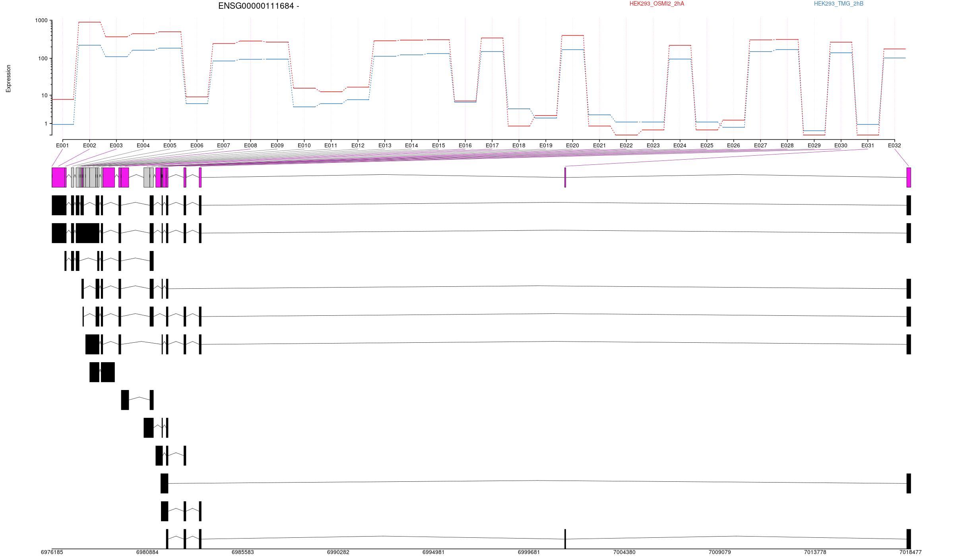
Task: Click exon bin label E021
Action: (x=599, y=145)
